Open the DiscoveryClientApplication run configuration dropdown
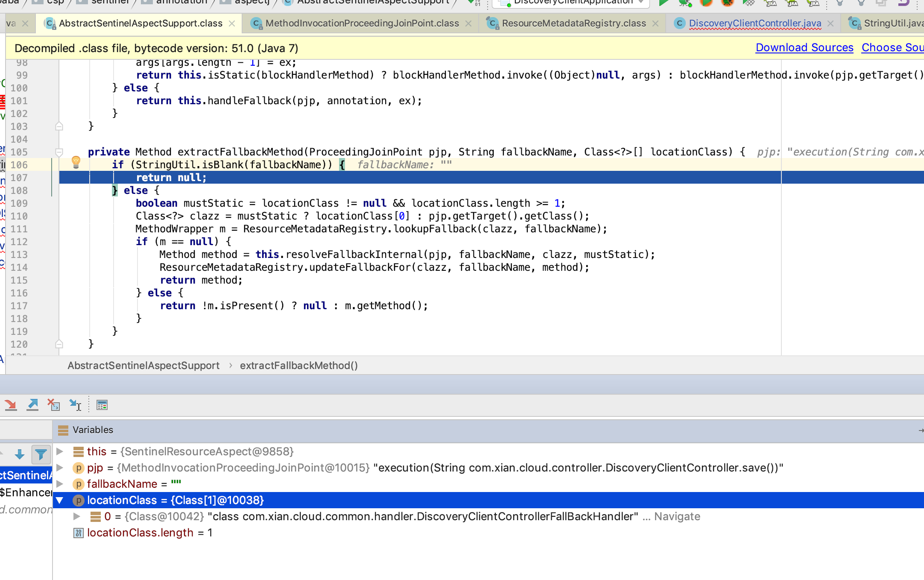Screen dimensions: 924x580 [571, 3]
